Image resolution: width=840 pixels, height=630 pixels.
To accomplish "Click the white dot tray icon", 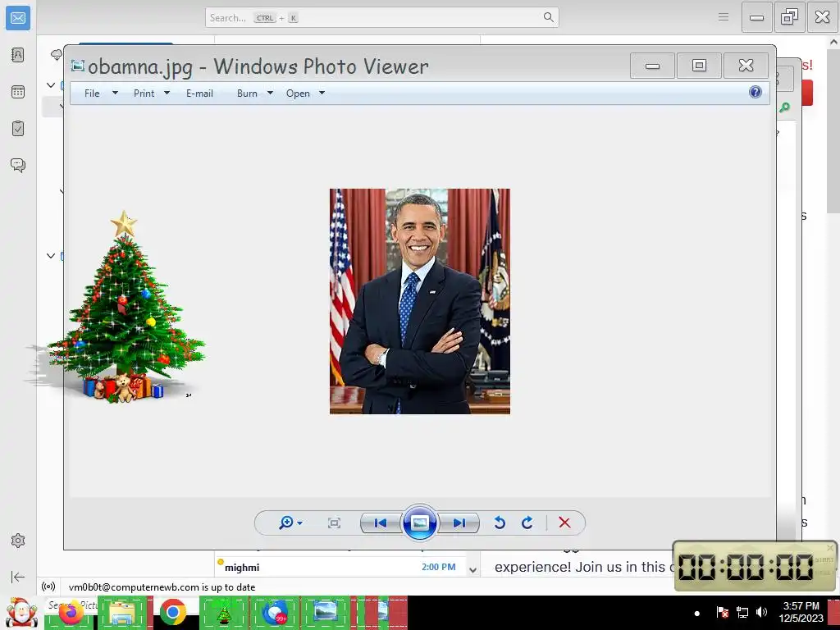I will point(697,614).
